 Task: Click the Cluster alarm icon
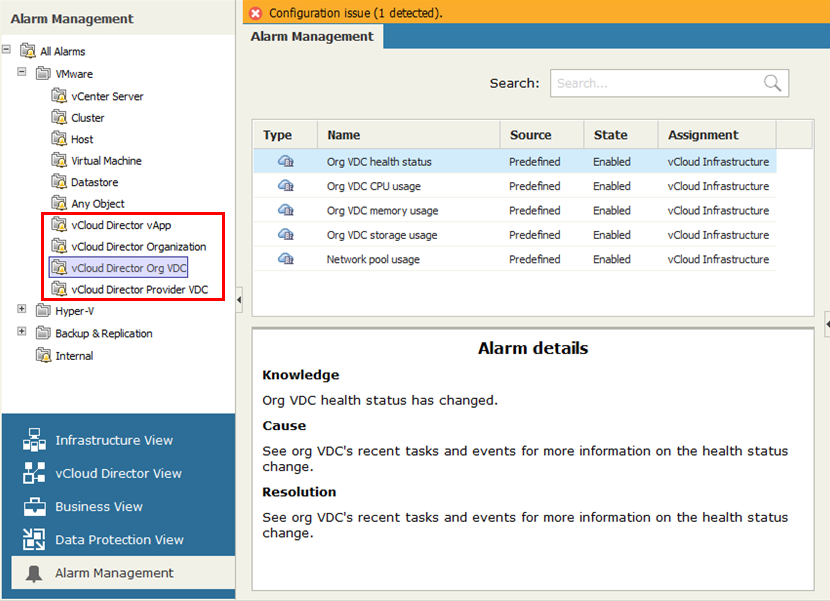click(x=59, y=117)
